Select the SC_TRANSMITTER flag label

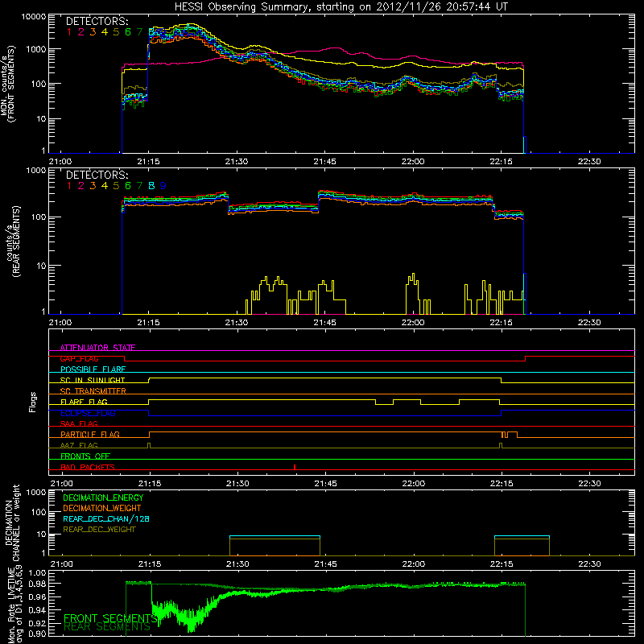coord(93,391)
